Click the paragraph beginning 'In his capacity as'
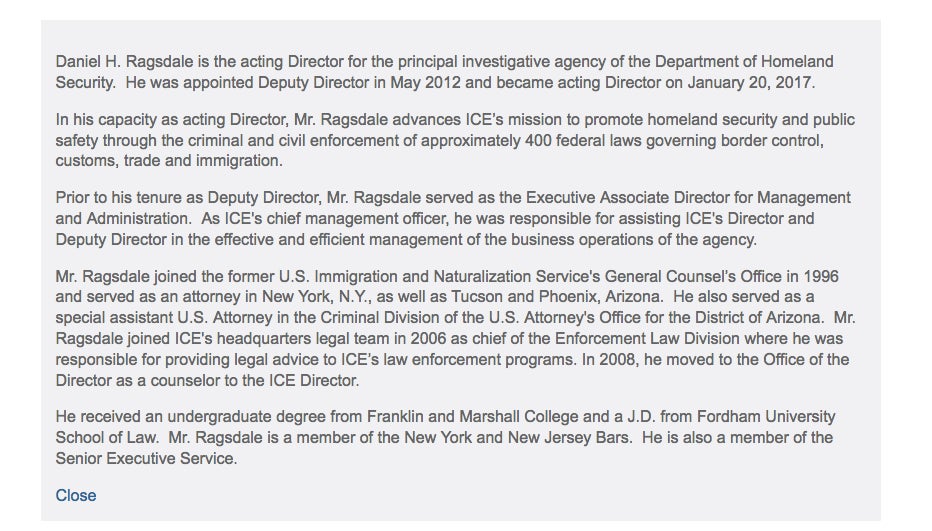Screen dimensions: 932x531 point(455,140)
